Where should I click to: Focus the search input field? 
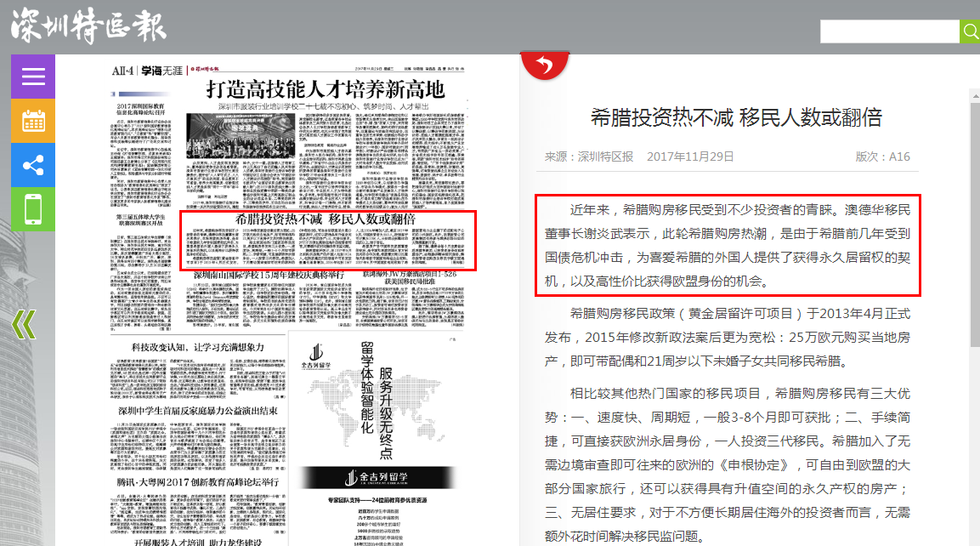click(x=889, y=31)
